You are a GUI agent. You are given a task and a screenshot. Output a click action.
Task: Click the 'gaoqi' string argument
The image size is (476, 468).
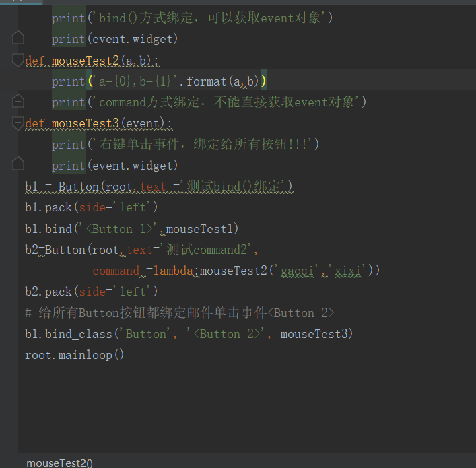(x=297, y=271)
